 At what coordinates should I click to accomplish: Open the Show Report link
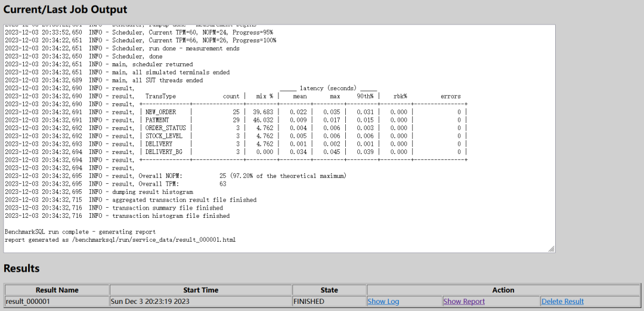tap(464, 301)
